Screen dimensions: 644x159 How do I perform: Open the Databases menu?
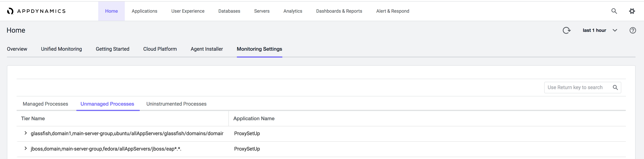[229, 11]
